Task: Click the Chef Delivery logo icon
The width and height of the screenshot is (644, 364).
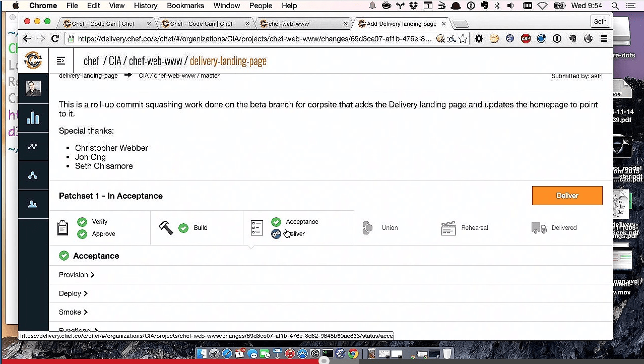Action: (x=33, y=60)
